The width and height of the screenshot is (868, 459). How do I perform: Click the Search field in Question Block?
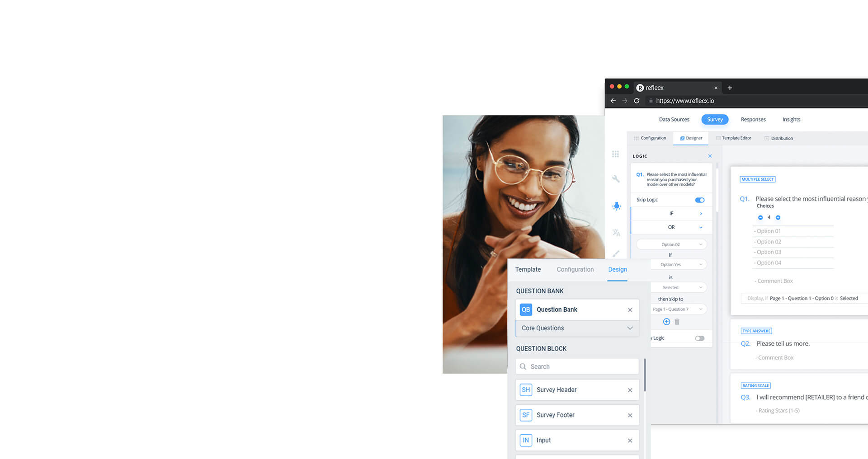(x=577, y=366)
